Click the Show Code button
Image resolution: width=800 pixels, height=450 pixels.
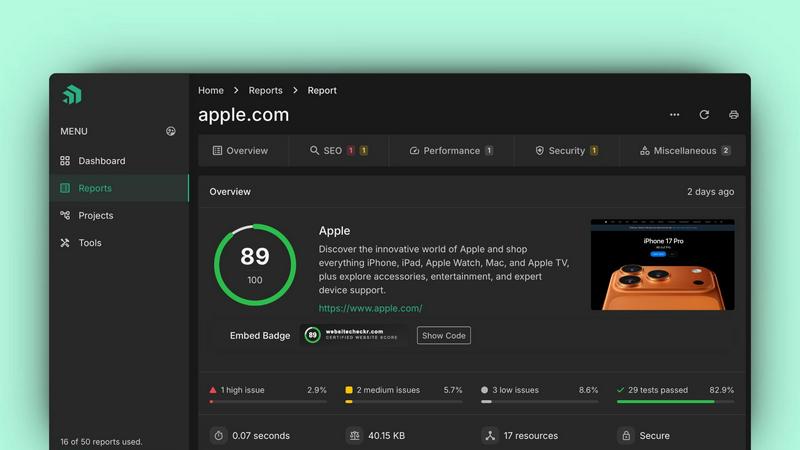click(444, 335)
